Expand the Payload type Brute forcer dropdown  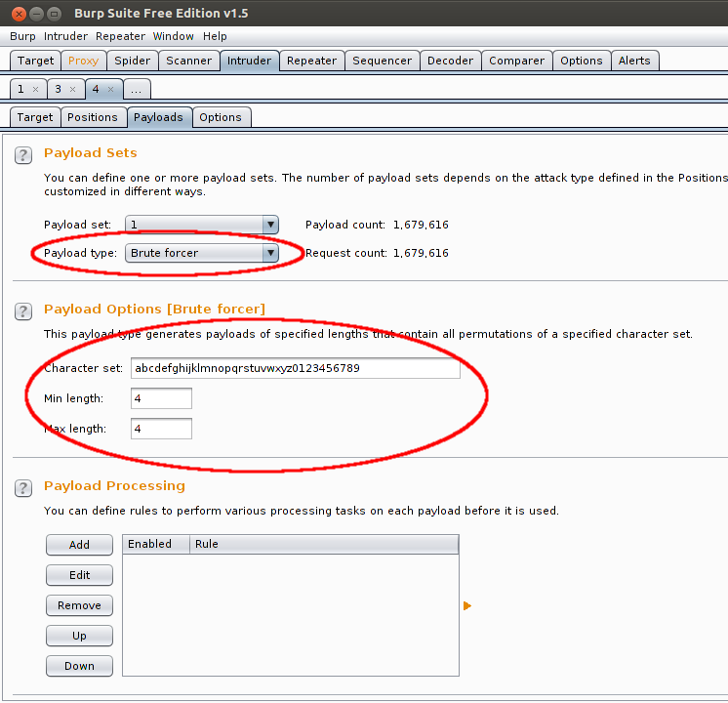[x=270, y=253]
